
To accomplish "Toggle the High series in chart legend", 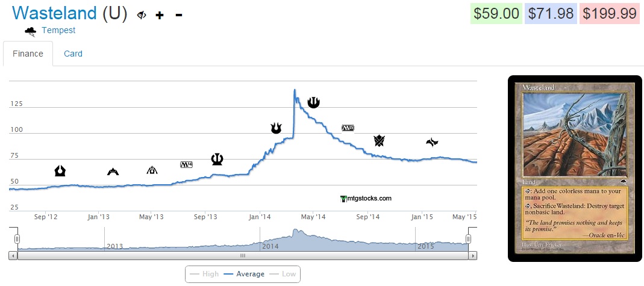I will click(x=204, y=274).
